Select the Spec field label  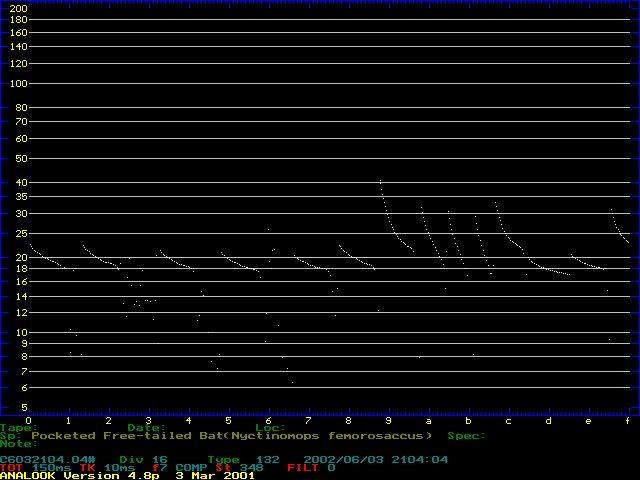465,435
